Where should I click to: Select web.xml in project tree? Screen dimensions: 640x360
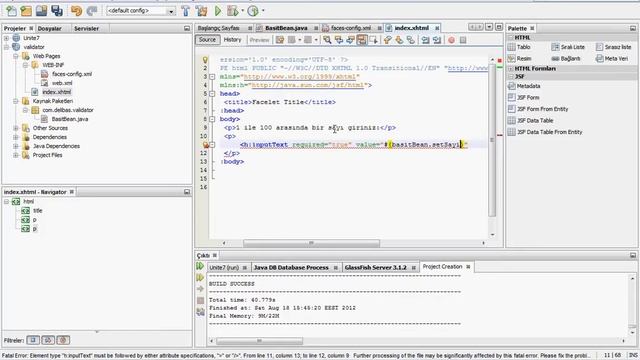point(62,83)
